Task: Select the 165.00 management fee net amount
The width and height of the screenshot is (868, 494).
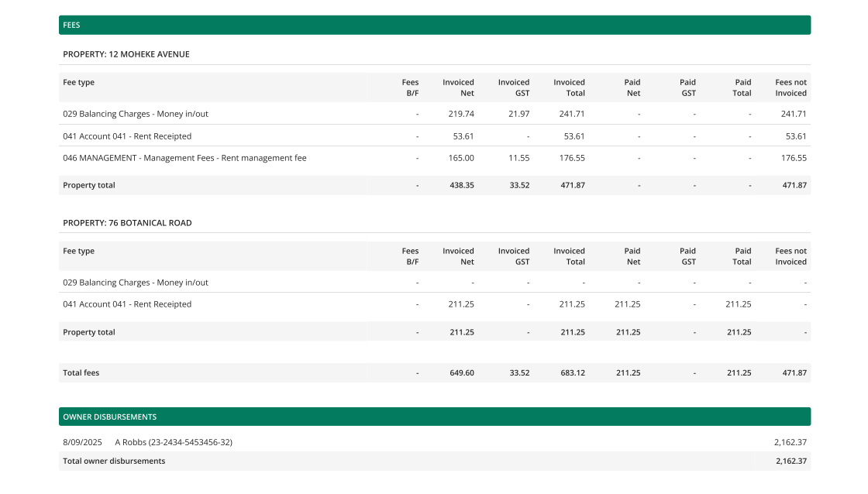Action: click(x=461, y=158)
